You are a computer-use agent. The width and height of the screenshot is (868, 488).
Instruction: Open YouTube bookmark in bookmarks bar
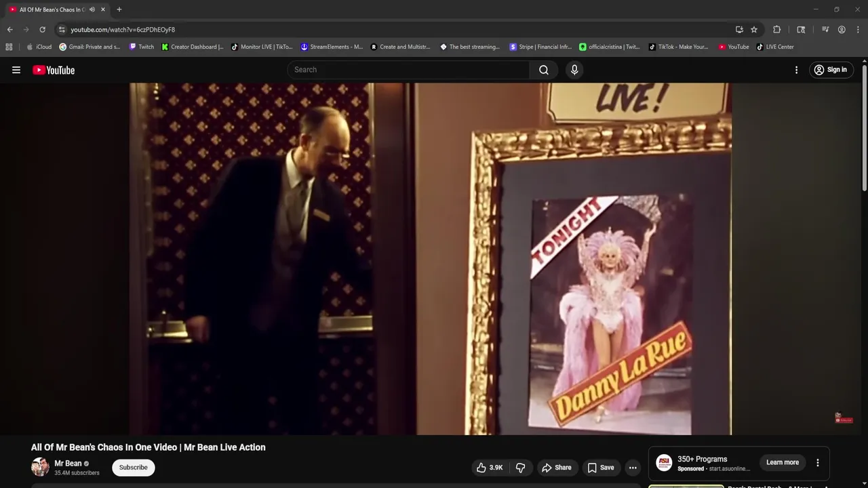pos(734,47)
